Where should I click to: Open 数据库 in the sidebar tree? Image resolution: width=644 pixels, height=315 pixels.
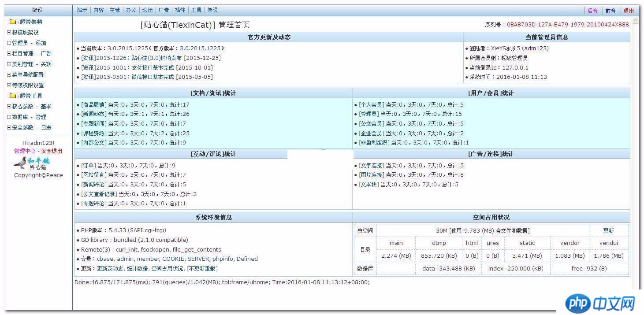(x=20, y=117)
